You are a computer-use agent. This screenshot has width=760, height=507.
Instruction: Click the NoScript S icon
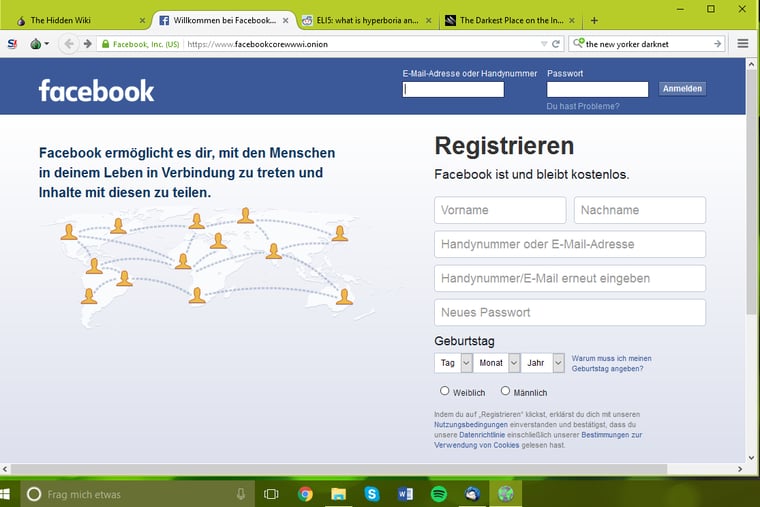tap(12, 44)
